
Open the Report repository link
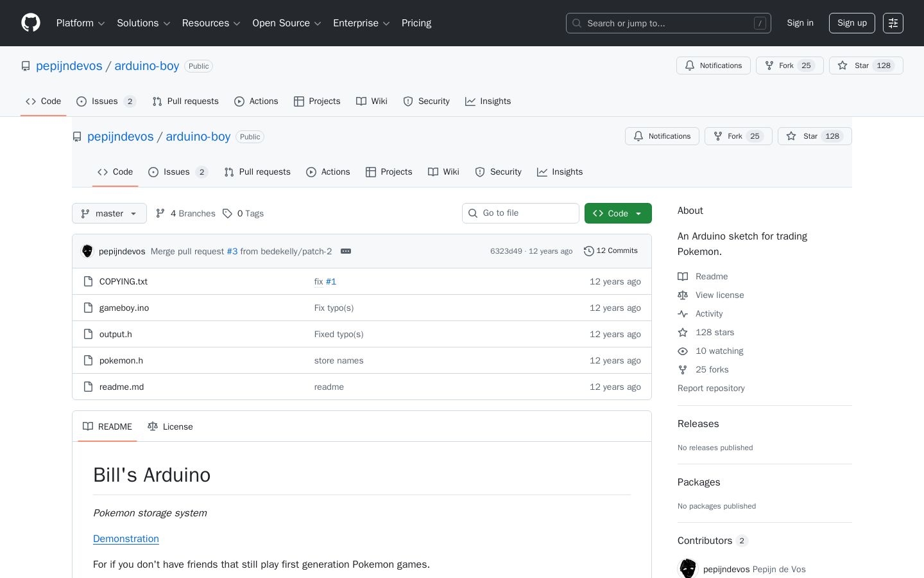711,388
